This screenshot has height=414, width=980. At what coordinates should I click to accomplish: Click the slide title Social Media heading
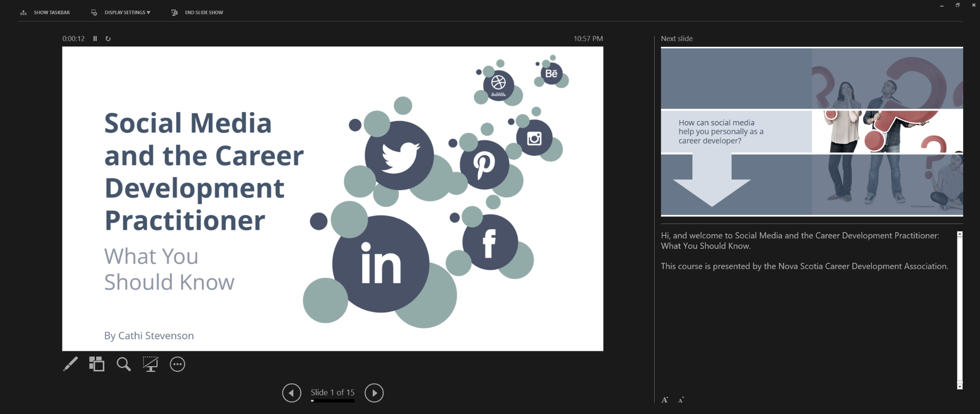coord(204,171)
